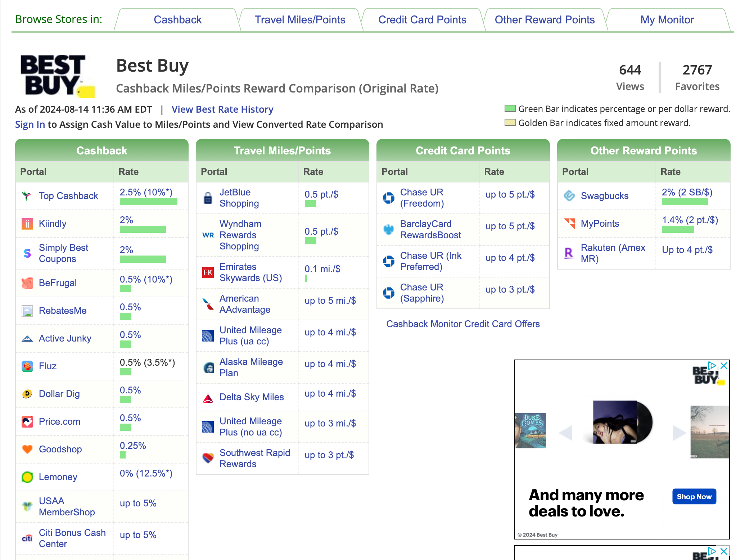Show the previous ad carousel item
The width and height of the screenshot is (745, 560).
click(566, 432)
